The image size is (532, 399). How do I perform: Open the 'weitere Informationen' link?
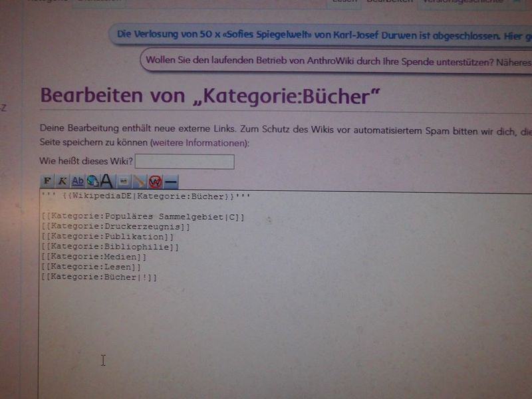click(x=199, y=143)
